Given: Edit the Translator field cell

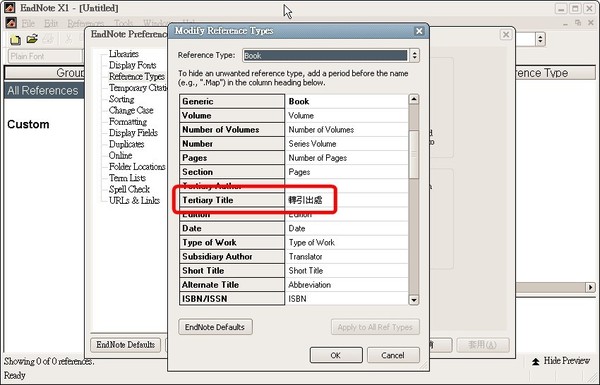Looking at the screenshot, I should click(347, 257).
